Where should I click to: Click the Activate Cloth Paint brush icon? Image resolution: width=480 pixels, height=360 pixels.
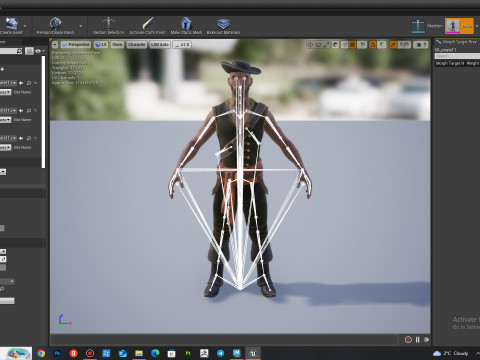pyautogui.click(x=148, y=23)
